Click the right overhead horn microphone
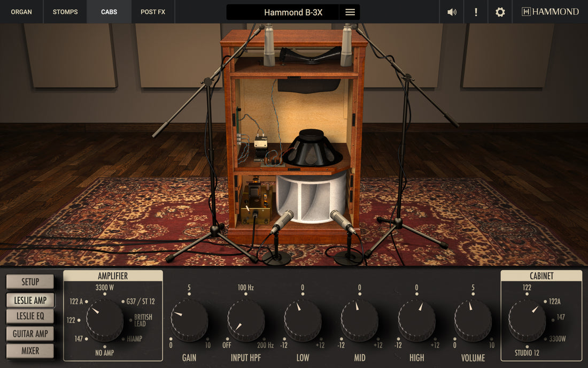This screenshot has height=368, width=588. (346, 45)
